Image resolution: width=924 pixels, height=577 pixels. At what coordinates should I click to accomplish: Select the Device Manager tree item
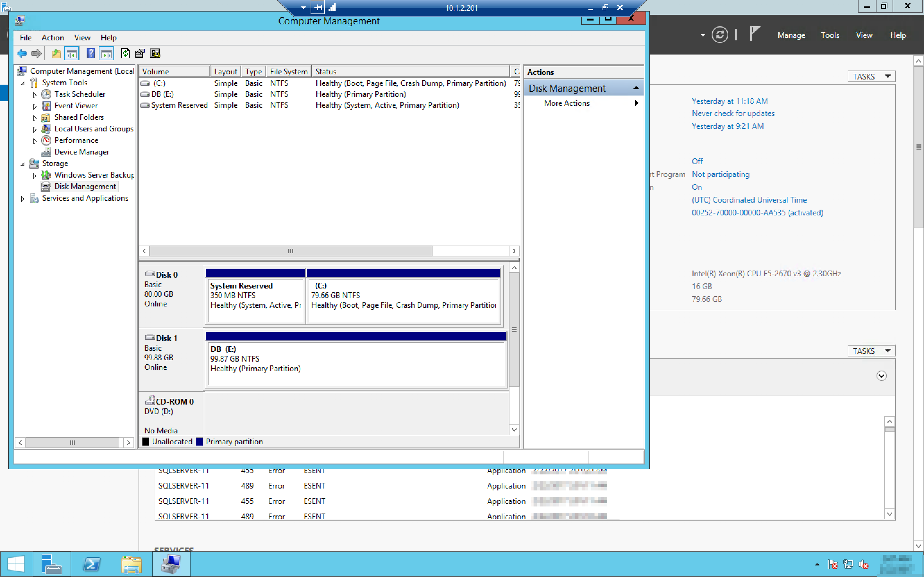(x=82, y=152)
